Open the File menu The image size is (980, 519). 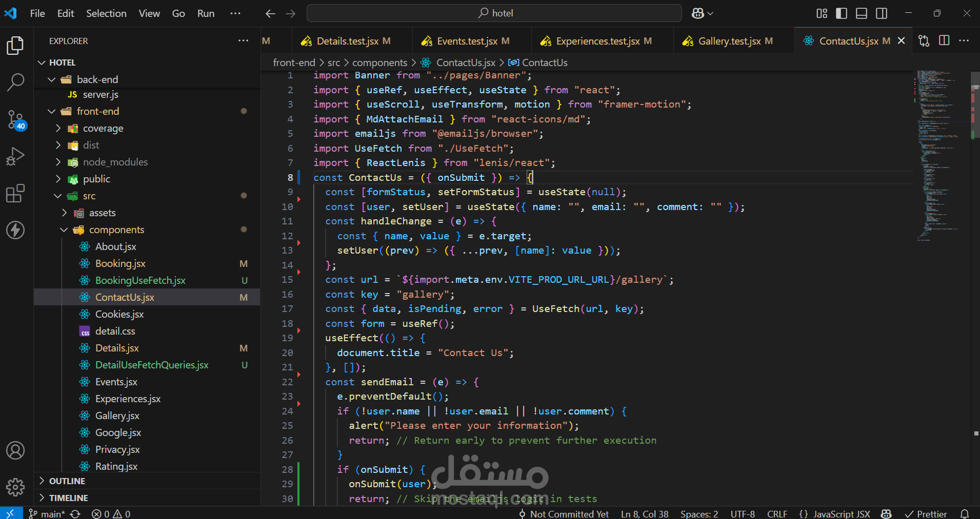tap(37, 13)
